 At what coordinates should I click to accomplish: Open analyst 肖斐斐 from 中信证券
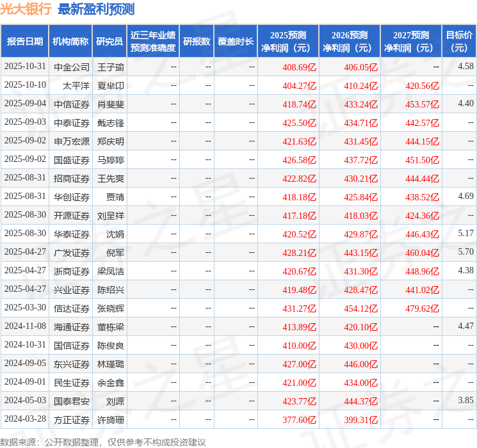click(x=111, y=104)
